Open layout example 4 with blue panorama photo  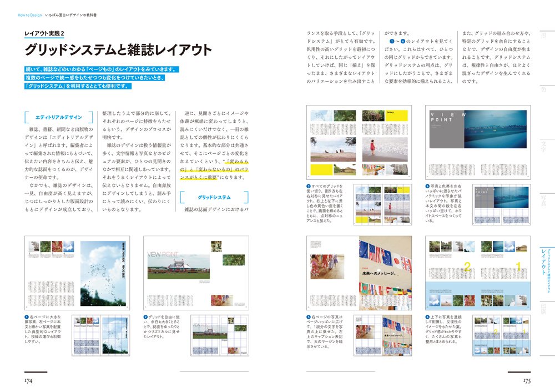click(478, 142)
